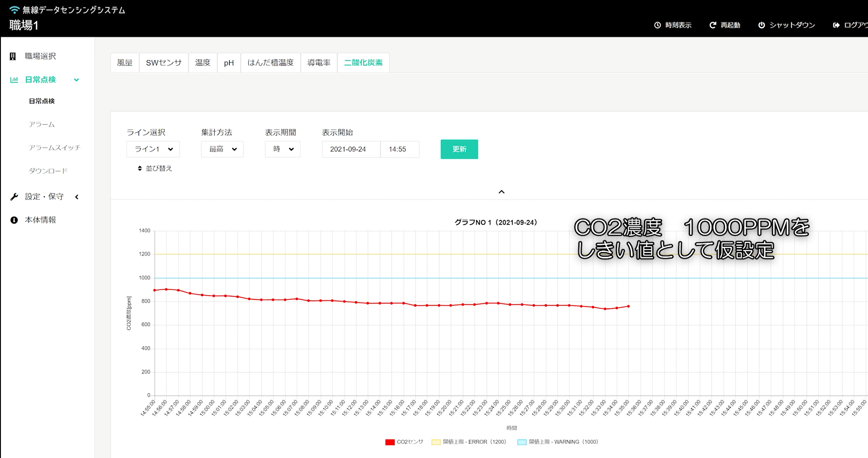Image resolution: width=868 pixels, height=458 pixels.
Task: Toggle yellow 閾値上限 ERROR (1200) legend swatch
Action: [436, 442]
